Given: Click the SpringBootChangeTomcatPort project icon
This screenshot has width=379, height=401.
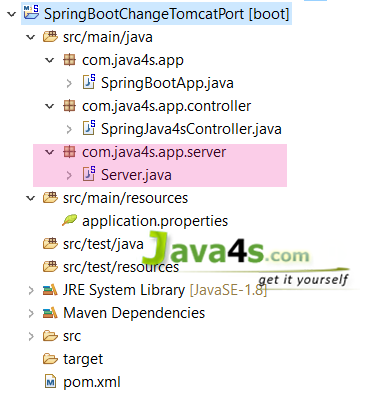Looking at the screenshot, I should point(31,13).
